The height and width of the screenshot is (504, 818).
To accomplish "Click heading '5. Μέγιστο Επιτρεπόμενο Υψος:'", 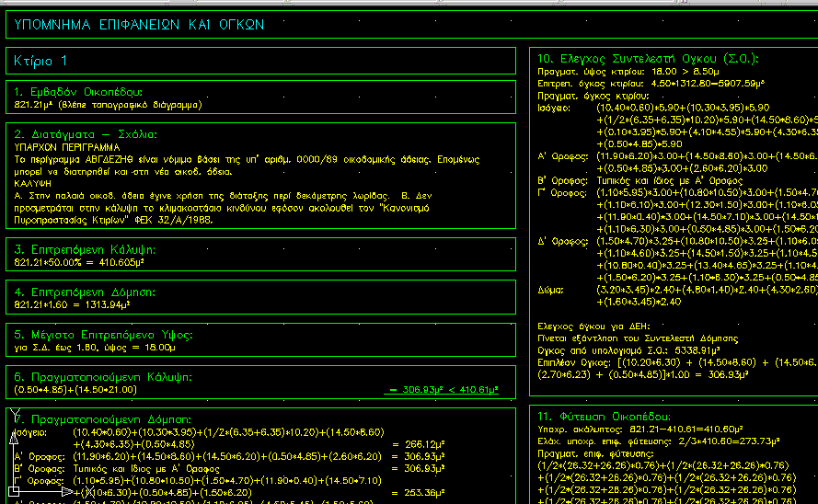I will coord(103,335).
